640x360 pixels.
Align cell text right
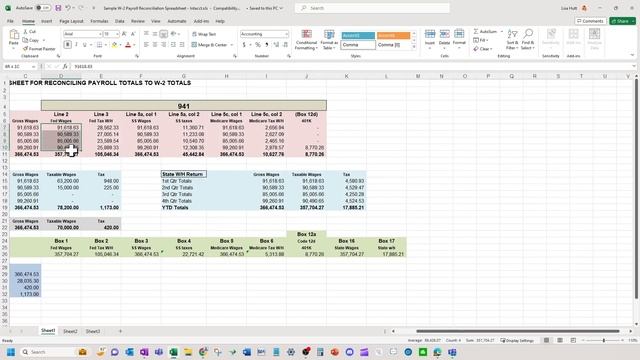(x=164, y=45)
